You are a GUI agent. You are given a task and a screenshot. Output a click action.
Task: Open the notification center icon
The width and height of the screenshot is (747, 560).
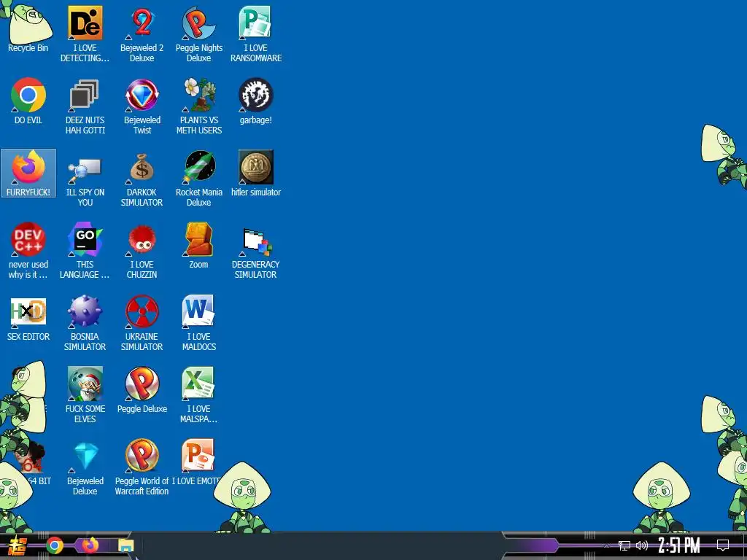(x=723, y=545)
